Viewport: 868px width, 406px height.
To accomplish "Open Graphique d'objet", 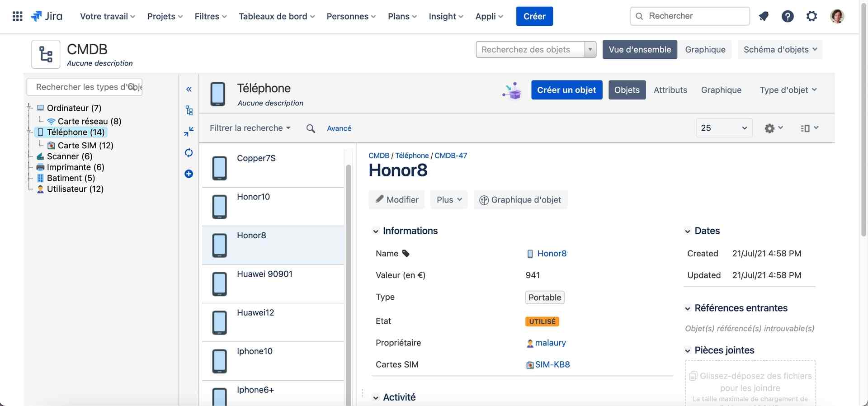I will pos(520,200).
